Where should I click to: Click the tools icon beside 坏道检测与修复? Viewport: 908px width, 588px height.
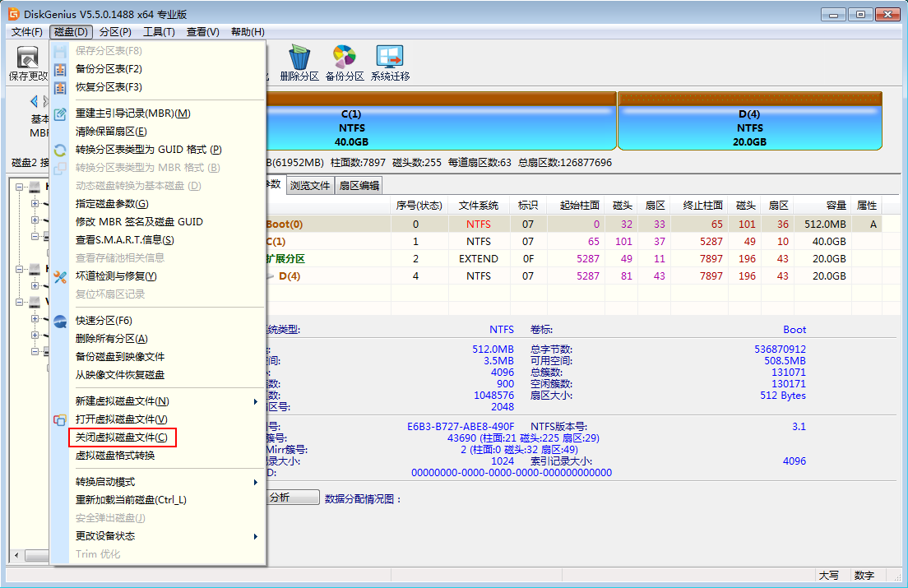60,276
